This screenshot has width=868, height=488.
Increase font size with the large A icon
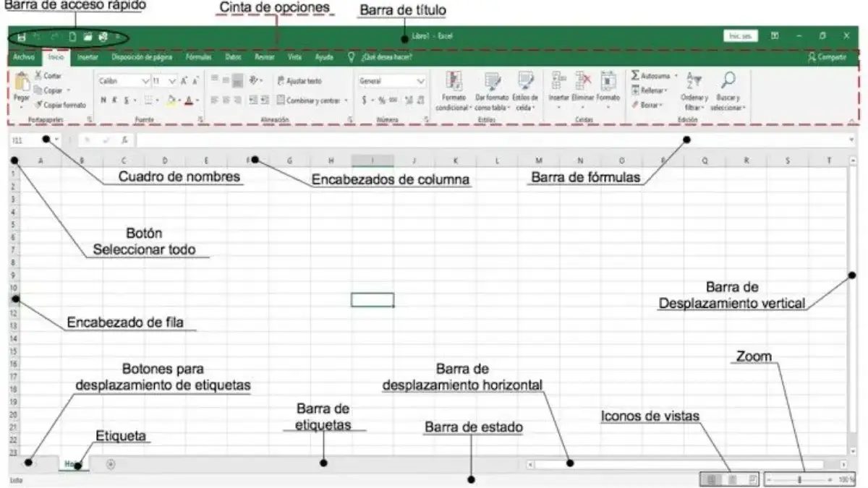(184, 82)
